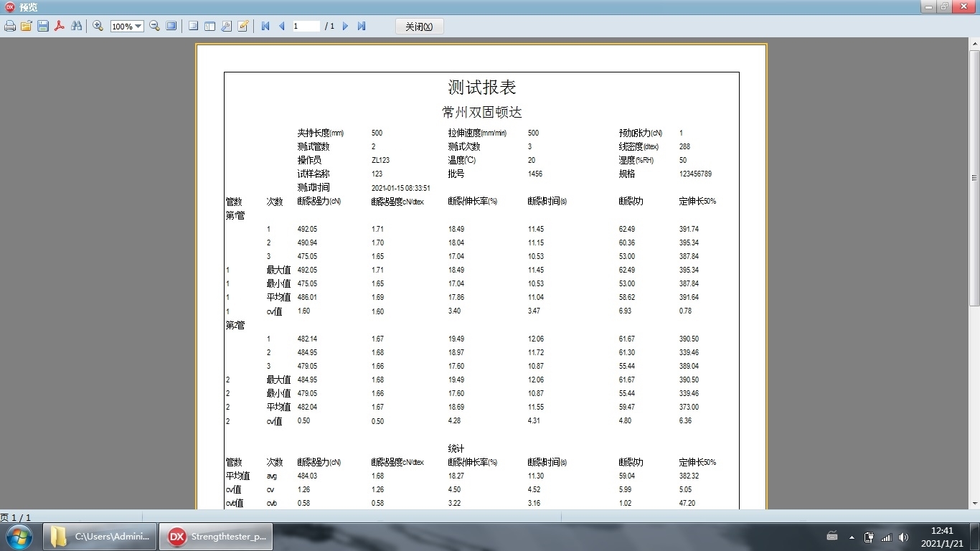Open the C:\Users\Admini... folder taskbar item

click(x=100, y=537)
